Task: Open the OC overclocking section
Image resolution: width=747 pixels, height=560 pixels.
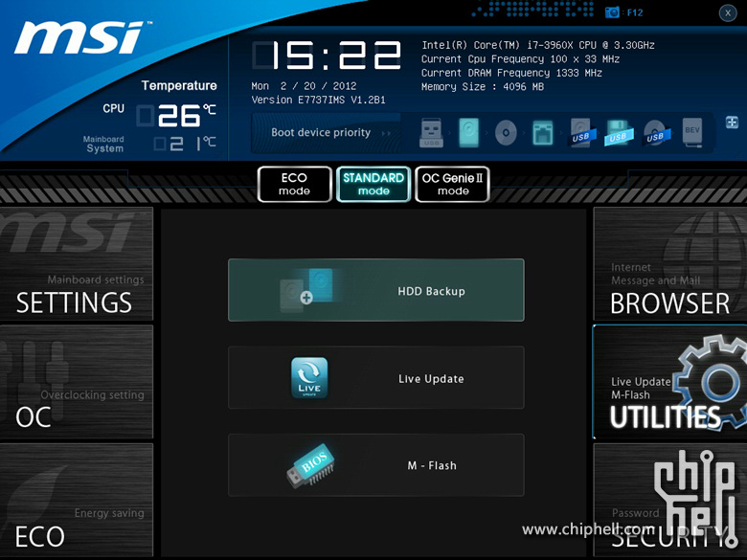Action: 77,382
